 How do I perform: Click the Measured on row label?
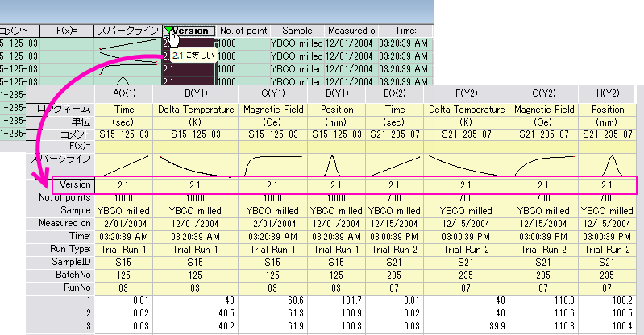[x=60, y=223]
